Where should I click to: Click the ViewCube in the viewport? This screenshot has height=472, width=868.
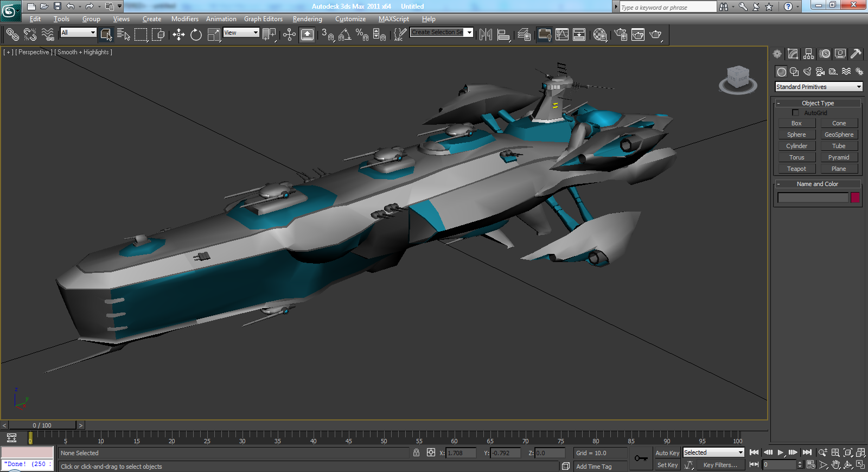coord(738,79)
